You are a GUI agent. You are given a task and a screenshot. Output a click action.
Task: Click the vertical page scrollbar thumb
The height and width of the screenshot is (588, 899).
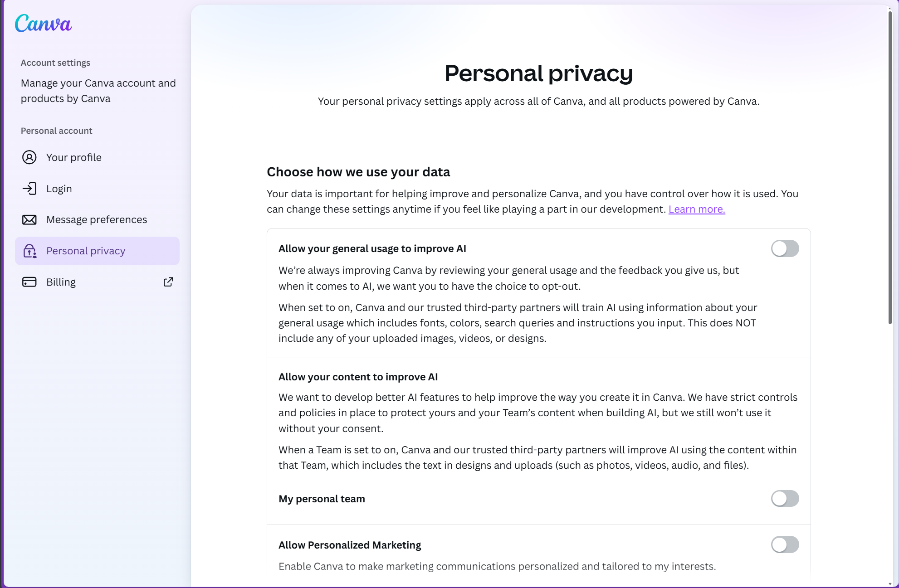pyautogui.click(x=890, y=168)
